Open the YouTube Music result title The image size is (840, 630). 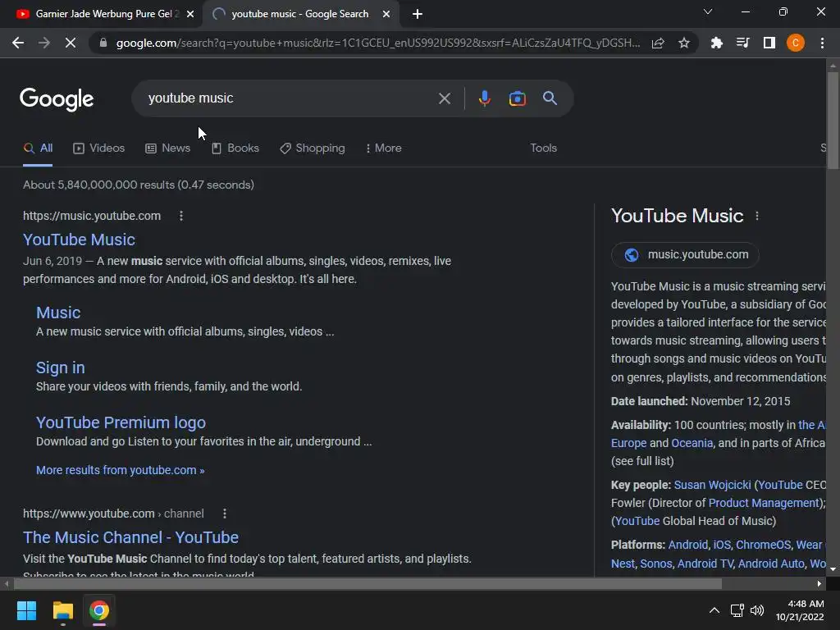[79, 240]
